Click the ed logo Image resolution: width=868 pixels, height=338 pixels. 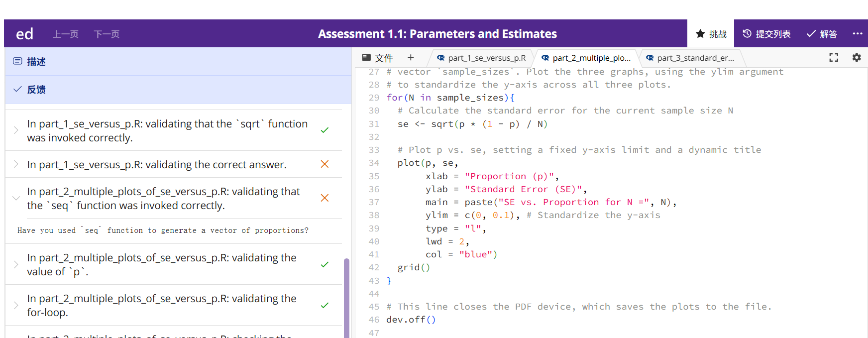point(24,34)
